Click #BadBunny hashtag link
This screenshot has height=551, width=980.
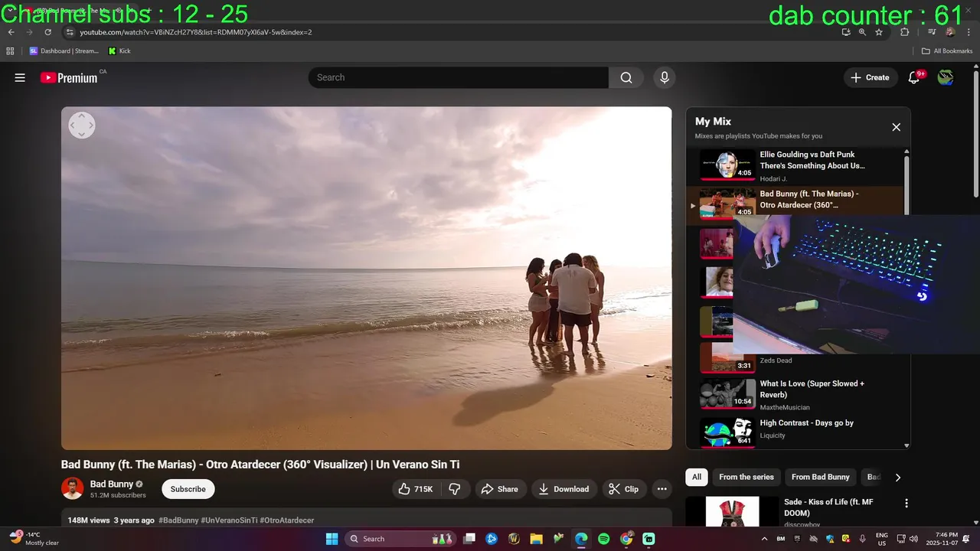178,520
